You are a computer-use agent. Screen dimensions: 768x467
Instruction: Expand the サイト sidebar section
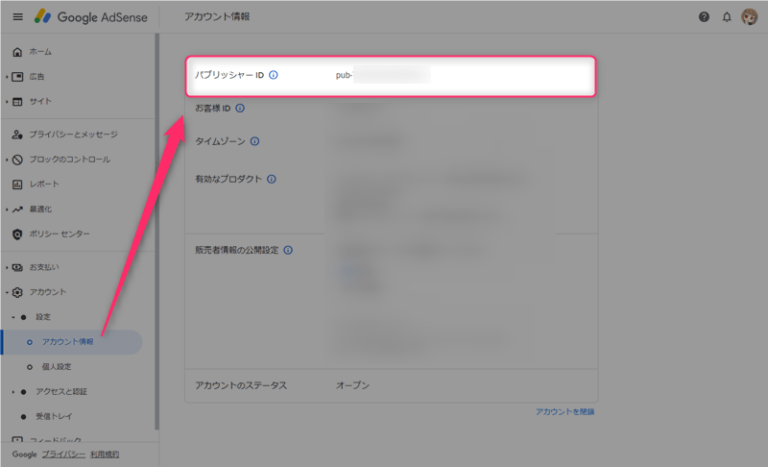(x=6, y=101)
